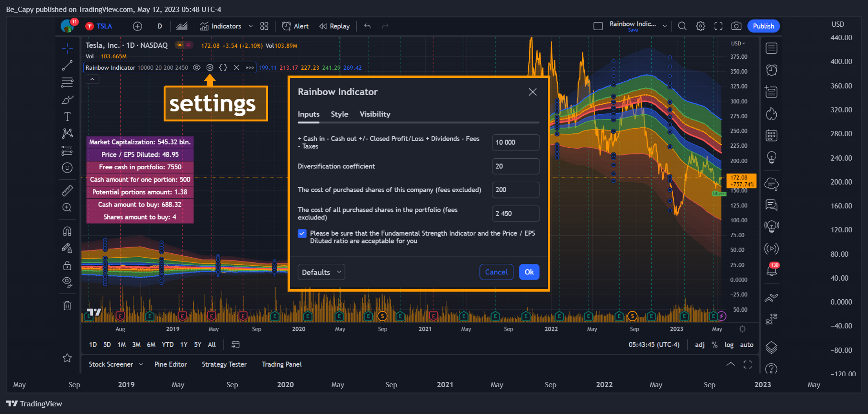Toggle stay in drawing mode
Screen dimensions: 868x414
coord(67,248)
